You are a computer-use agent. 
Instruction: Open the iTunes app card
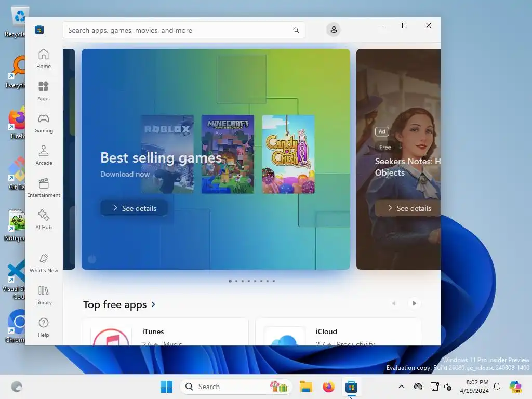tap(165, 332)
